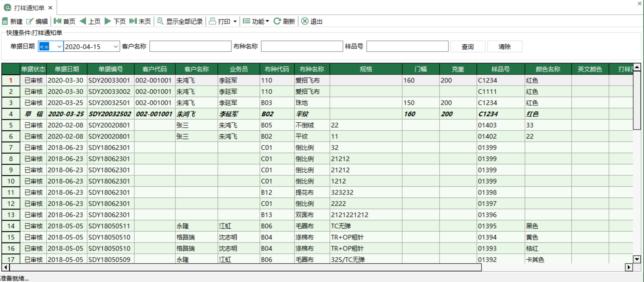
Task: Click cell SDY20032501
Action: [x=111, y=103]
